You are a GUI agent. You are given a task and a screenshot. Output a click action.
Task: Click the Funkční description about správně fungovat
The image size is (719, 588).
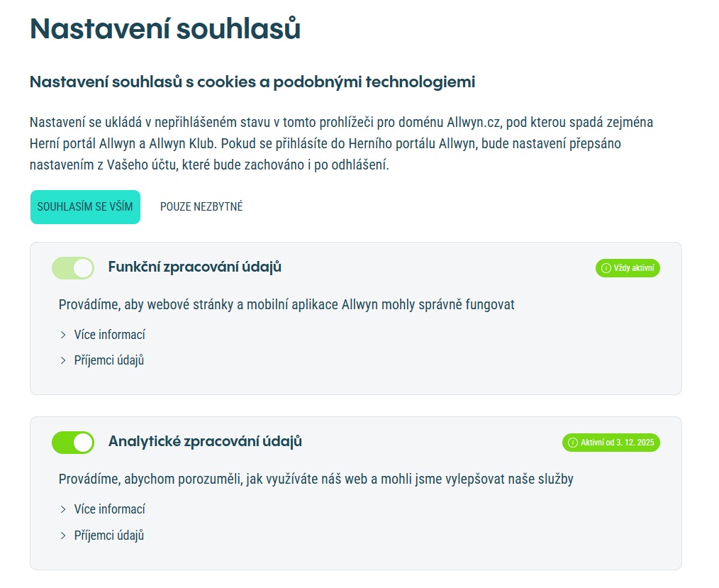pos(286,305)
